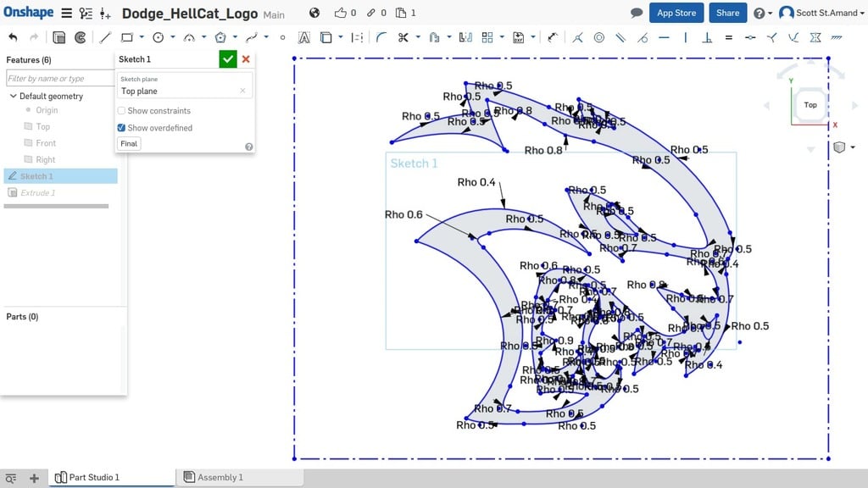Viewport: 868px width, 488px height.
Task: Accept Sketch 1 with the green checkmark
Action: [x=227, y=59]
